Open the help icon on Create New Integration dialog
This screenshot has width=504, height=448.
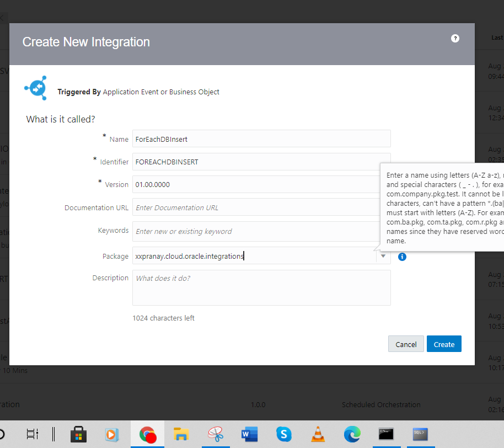pyautogui.click(x=455, y=38)
